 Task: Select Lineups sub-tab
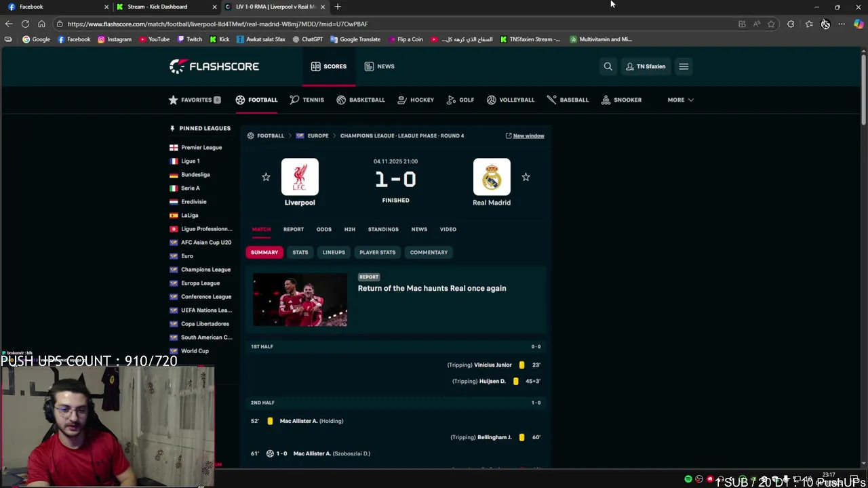click(334, 252)
